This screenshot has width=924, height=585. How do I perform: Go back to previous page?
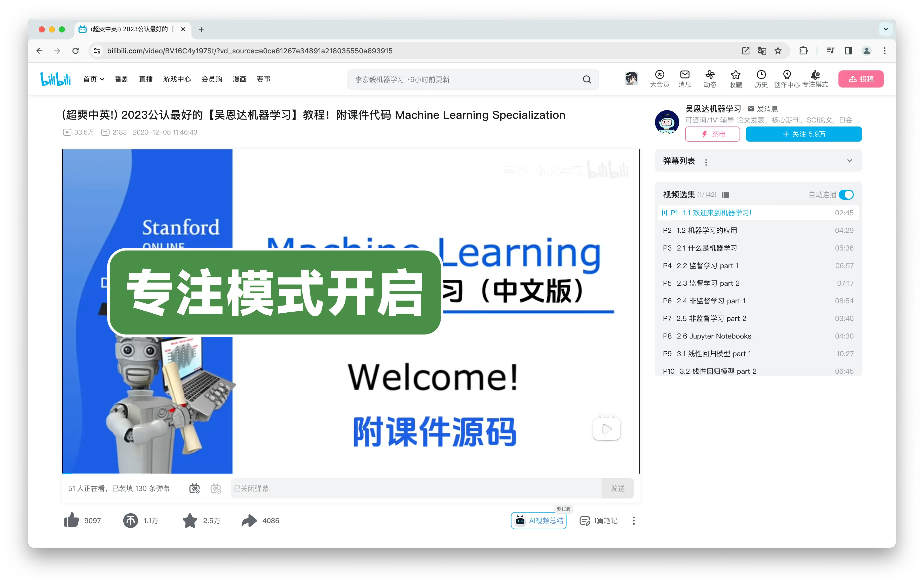tap(39, 51)
